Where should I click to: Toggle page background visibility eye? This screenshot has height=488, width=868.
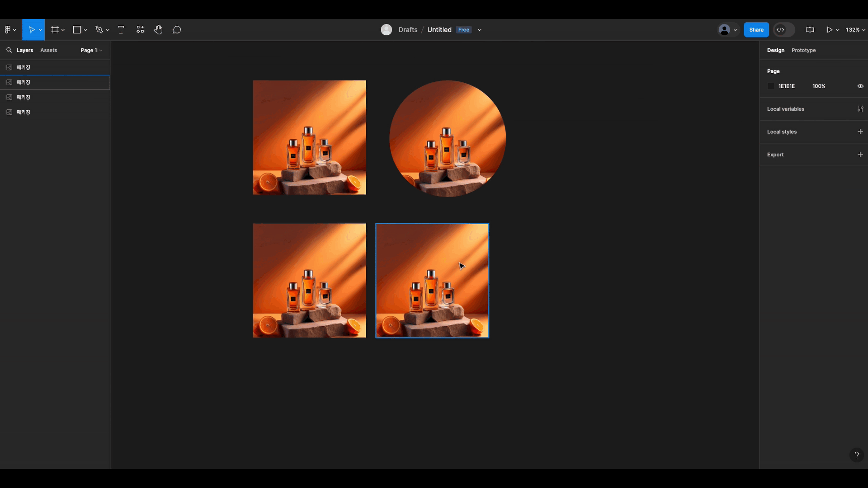(x=860, y=86)
